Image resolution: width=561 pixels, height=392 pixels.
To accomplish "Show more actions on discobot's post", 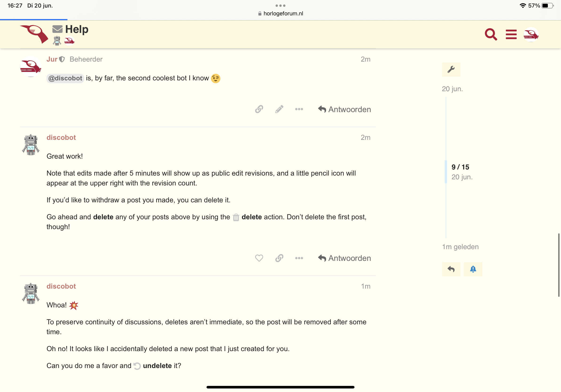I will click(x=299, y=258).
